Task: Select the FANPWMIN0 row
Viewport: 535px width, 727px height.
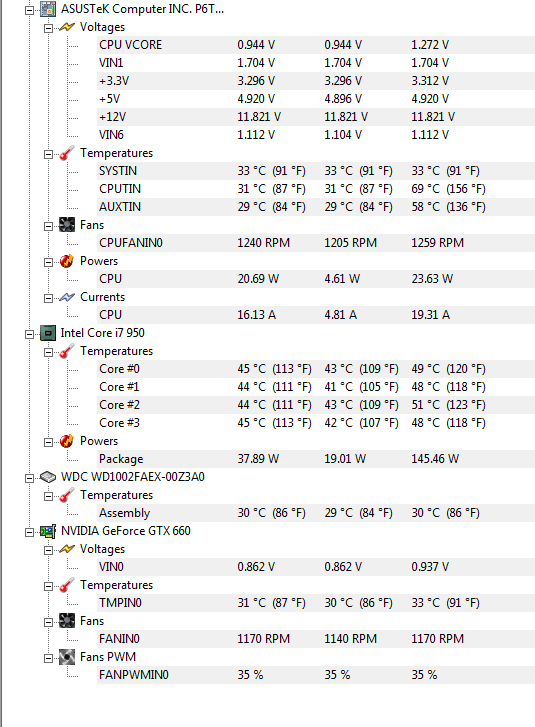Action: coord(316,675)
